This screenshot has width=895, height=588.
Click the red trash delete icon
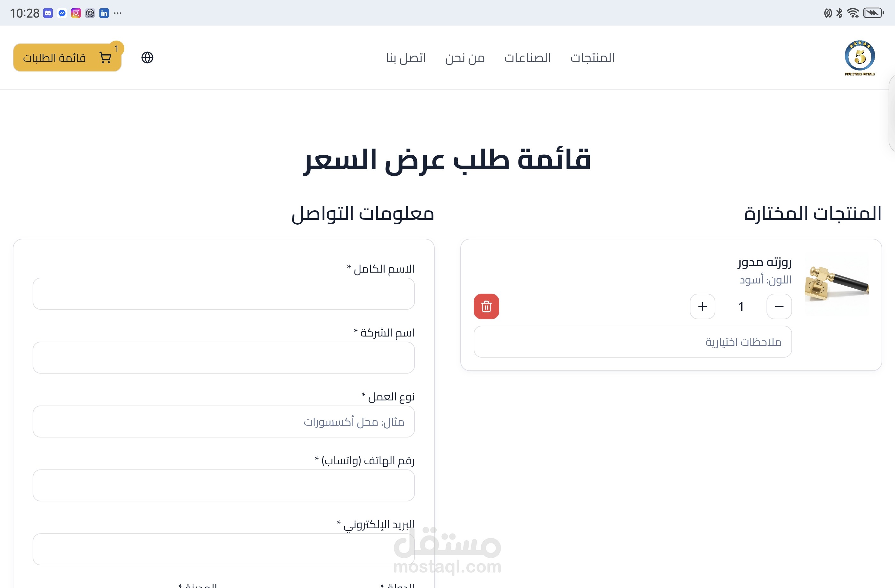click(486, 306)
